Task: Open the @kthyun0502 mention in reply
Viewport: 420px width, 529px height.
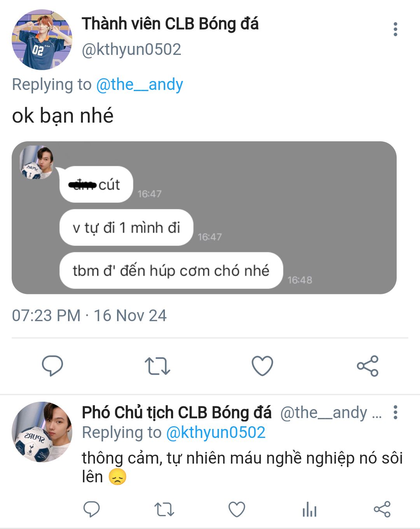Action: click(x=215, y=432)
